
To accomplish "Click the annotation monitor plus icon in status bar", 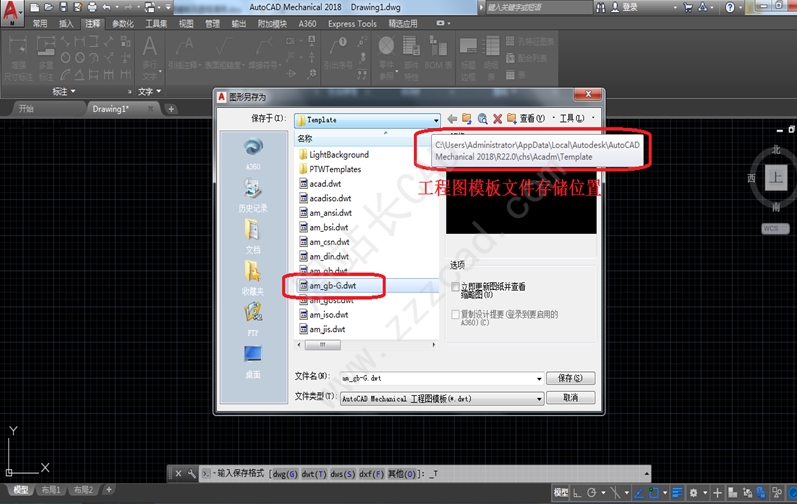I will pos(717,493).
